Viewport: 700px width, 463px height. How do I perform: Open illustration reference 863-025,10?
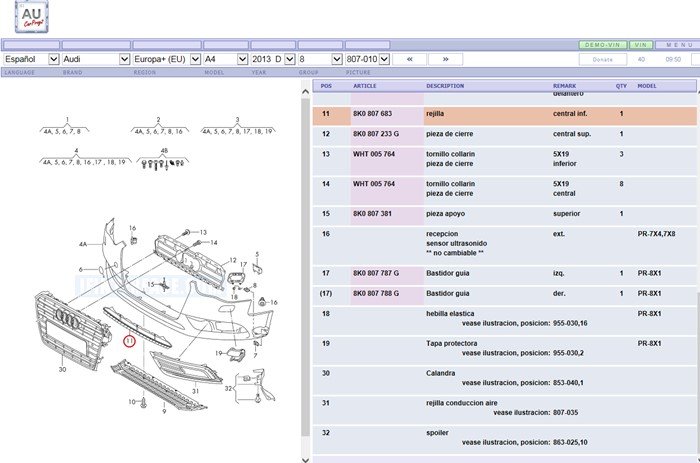[570, 443]
